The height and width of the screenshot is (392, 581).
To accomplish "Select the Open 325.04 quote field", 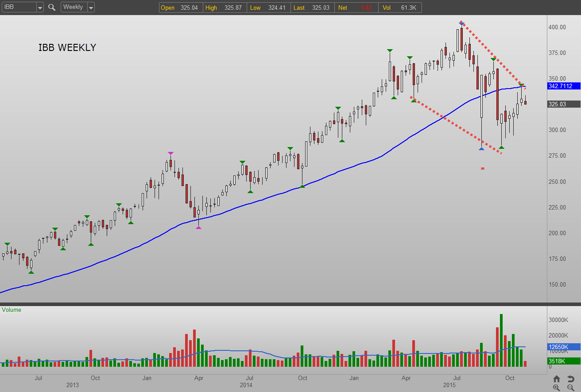I will [181, 8].
